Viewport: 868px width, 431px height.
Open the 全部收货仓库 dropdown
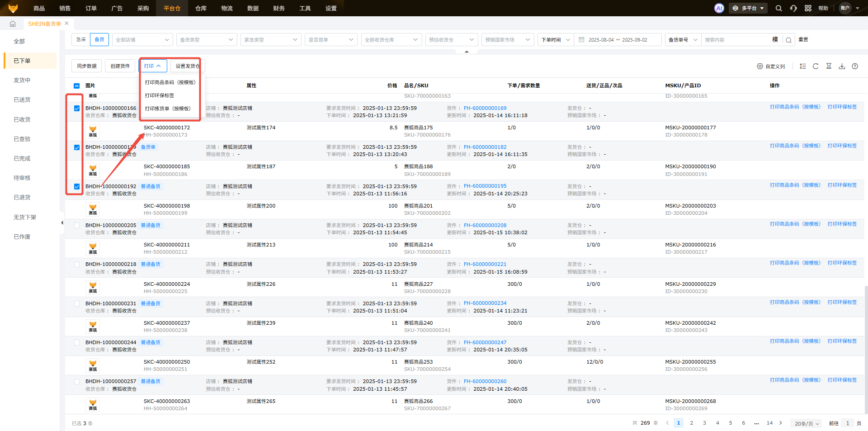(x=392, y=40)
